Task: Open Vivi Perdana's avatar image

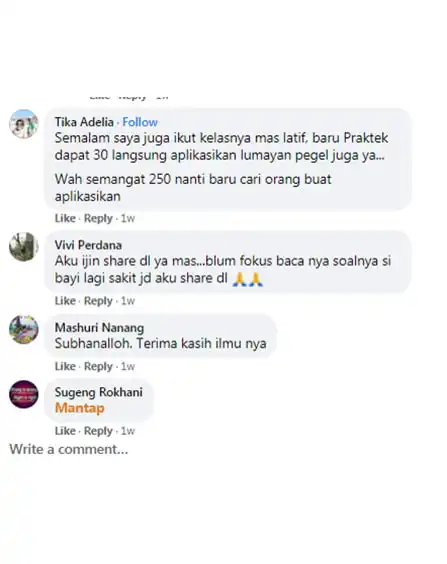Action: tap(23, 247)
